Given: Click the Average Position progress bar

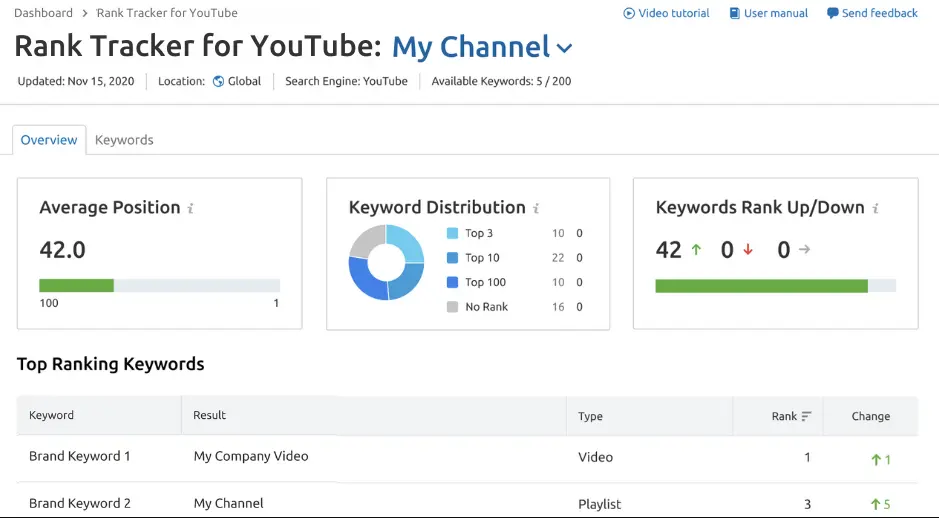Looking at the screenshot, I should [x=159, y=285].
